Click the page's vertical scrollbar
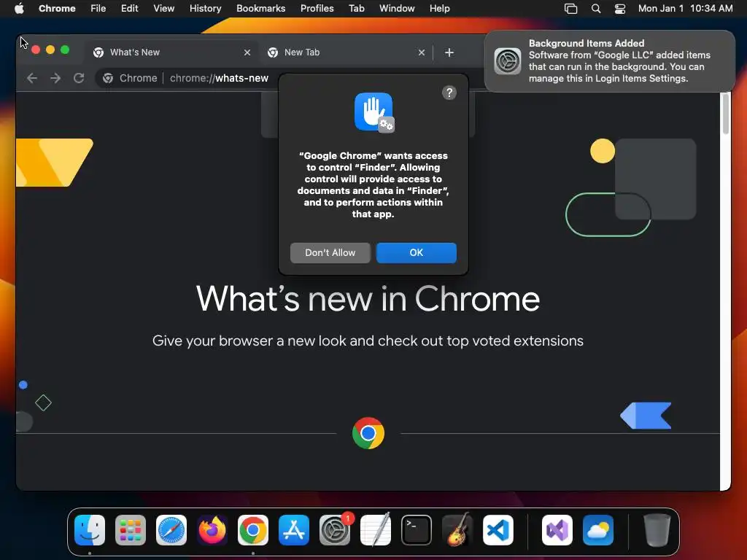 [725, 113]
